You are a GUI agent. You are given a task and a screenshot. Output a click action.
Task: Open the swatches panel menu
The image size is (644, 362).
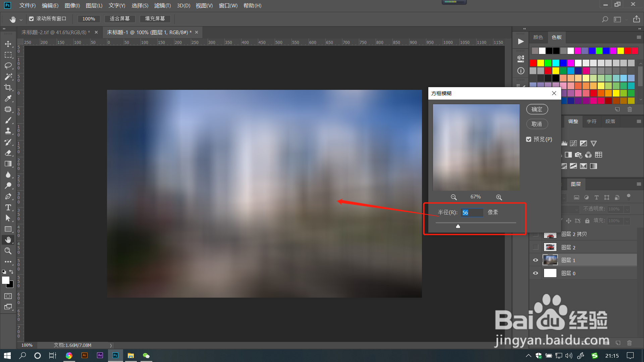pyautogui.click(x=639, y=37)
